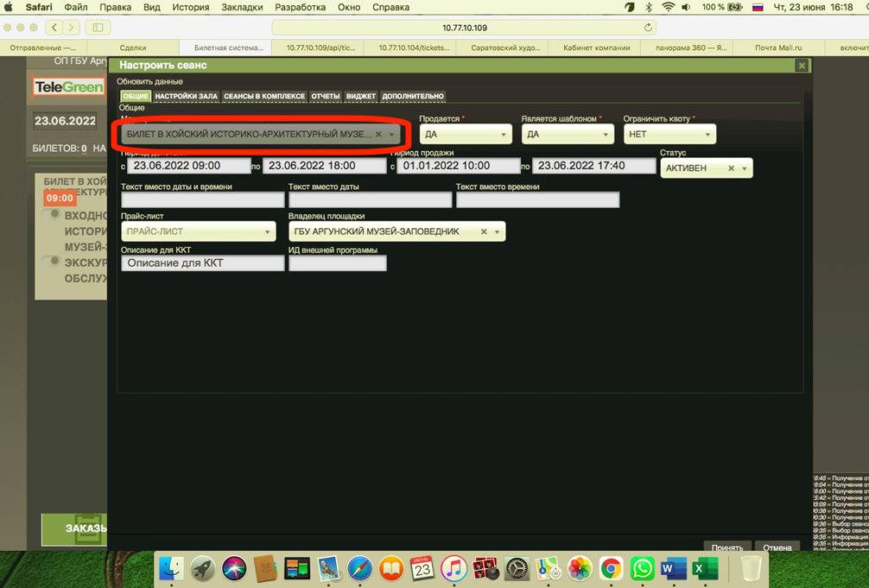The height and width of the screenshot is (588, 869).
Task: Switch to the Дополнительно tab
Action: [x=413, y=96]
